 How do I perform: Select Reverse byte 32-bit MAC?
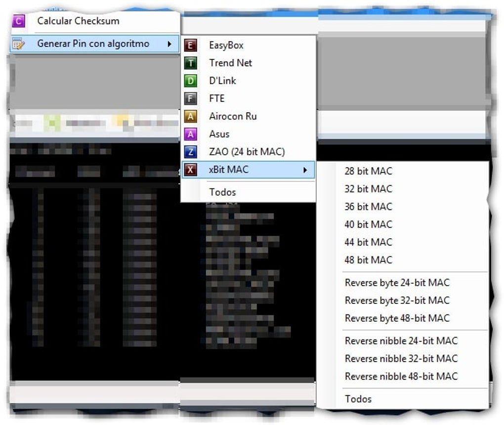point(403,300)
